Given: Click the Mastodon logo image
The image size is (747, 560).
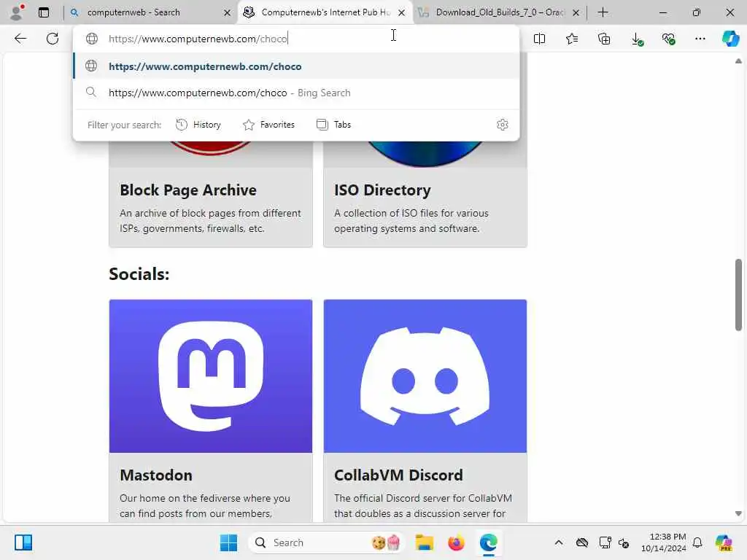Looking at the screenshot, I should click(x=211, y=376).
